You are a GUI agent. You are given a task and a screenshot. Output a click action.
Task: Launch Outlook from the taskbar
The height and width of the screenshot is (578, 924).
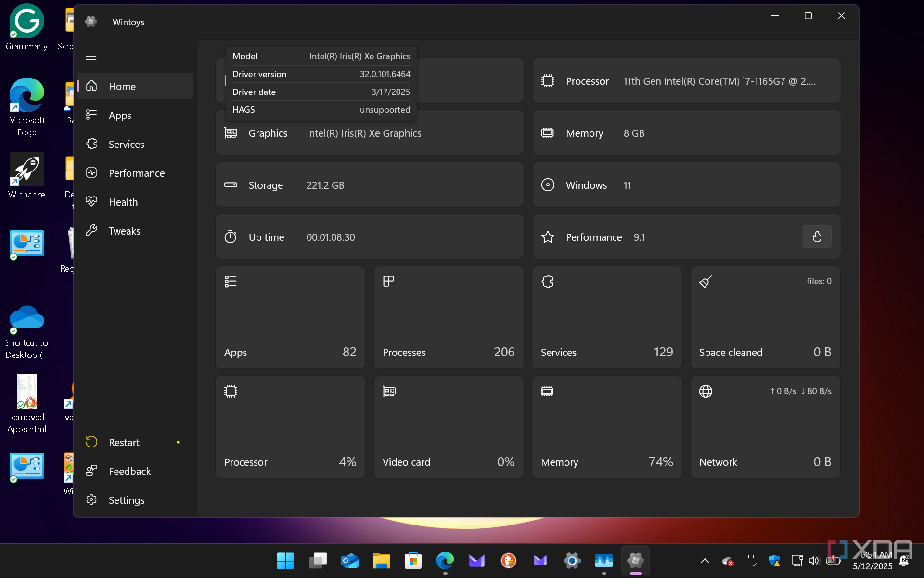click(x=350, y=561)
